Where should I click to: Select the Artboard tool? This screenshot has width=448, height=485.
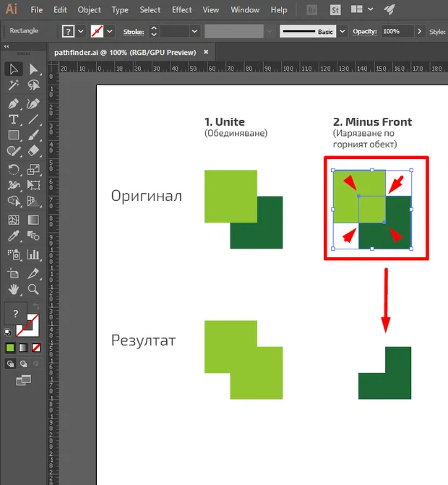pyautogui.click(x=14, y=273)
